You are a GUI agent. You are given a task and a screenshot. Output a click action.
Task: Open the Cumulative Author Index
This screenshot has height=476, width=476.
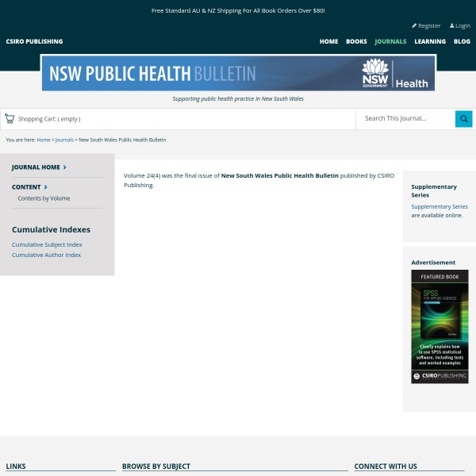(46, 255)
